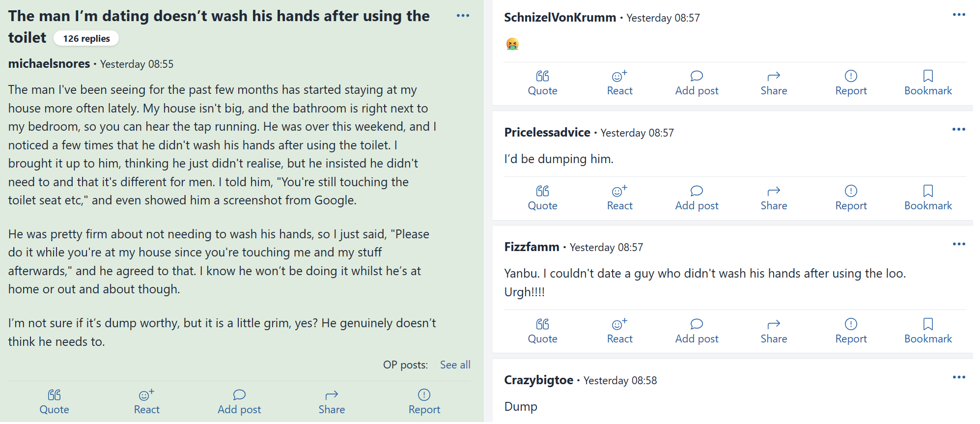Share Pricelessadvice's reply

pyautogui.click(x=774, y=198)
